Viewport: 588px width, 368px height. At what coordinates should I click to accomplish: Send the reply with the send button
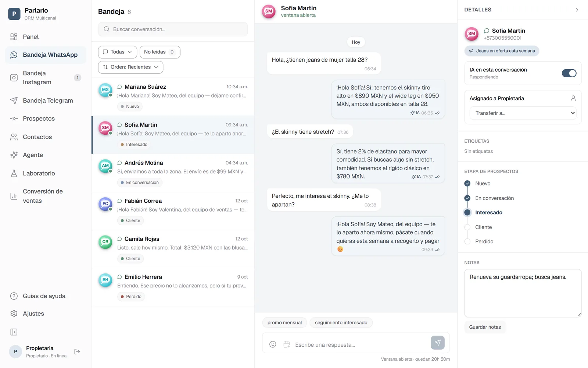(x=438, y=343)
